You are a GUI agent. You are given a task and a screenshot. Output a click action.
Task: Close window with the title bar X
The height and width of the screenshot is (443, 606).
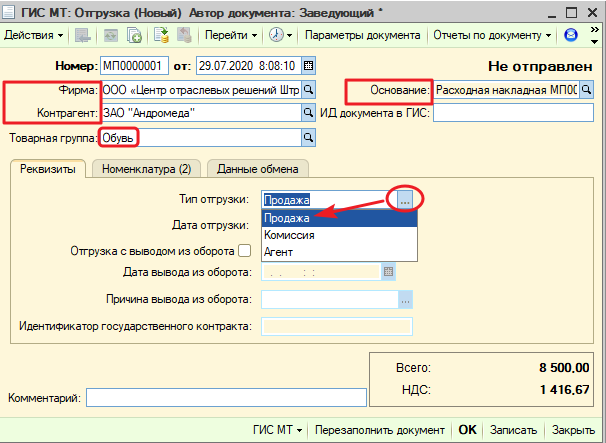[592, 12]
